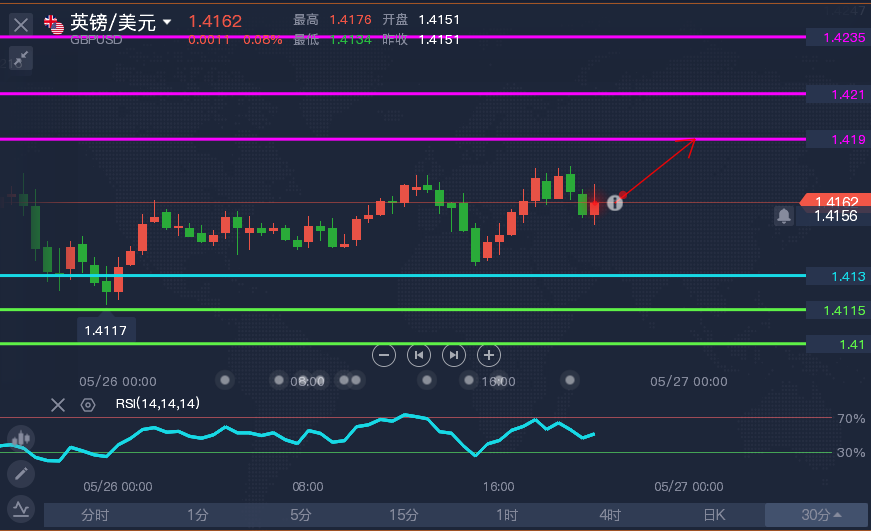Switch to 5分 timeframe tab
This screenshot has height=531, width=871.
(301, 515)
